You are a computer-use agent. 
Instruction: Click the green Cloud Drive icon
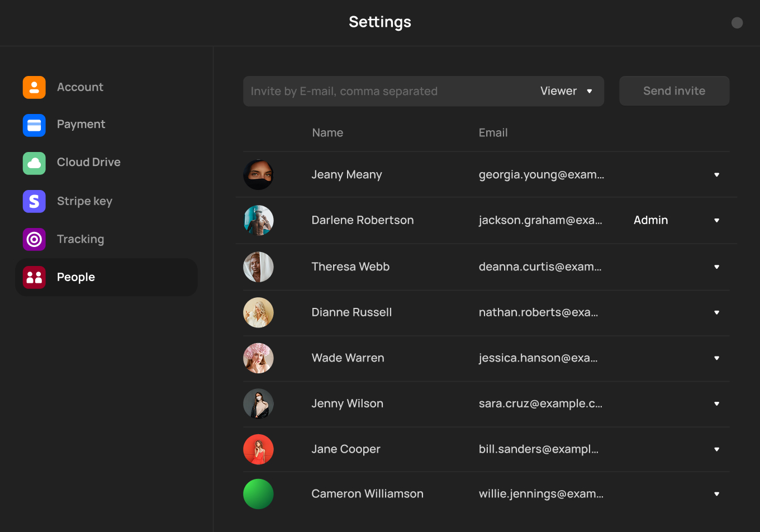point(34,163)
